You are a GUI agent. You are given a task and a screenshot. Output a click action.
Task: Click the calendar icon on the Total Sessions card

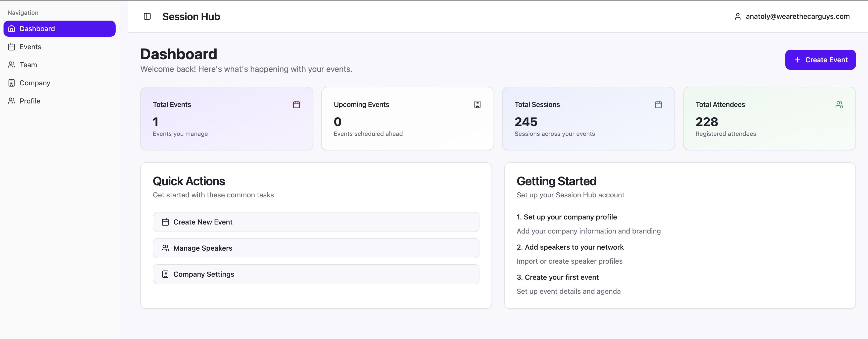click(658, 104)
